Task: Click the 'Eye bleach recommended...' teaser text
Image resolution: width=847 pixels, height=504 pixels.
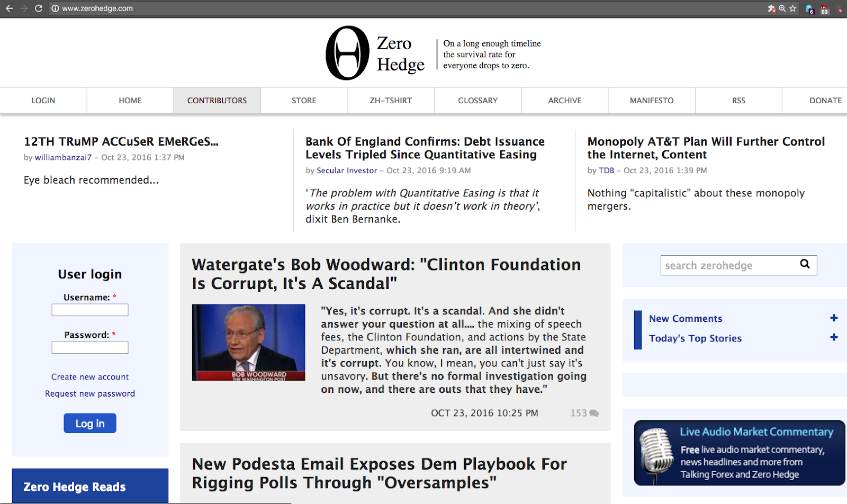Action: coord(91,180)
